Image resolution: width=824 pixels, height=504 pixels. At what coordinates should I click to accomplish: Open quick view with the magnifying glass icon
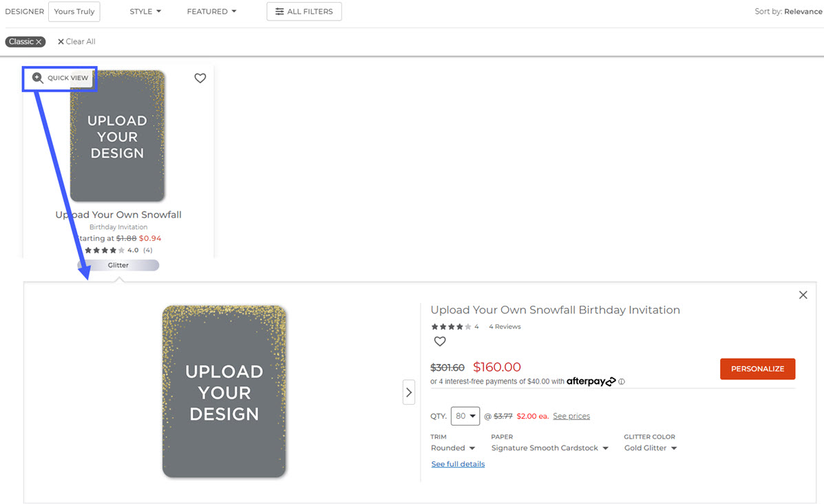(38, 78)
